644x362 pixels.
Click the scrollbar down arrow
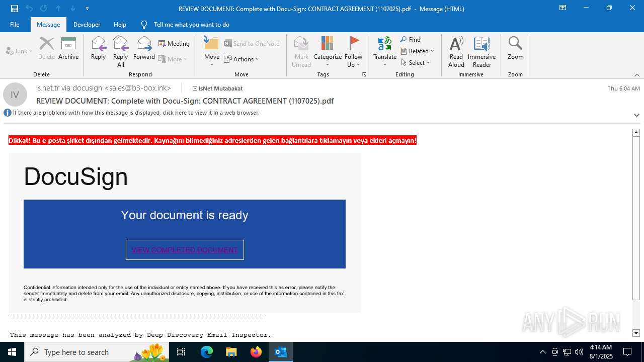(x=636, y=333)
